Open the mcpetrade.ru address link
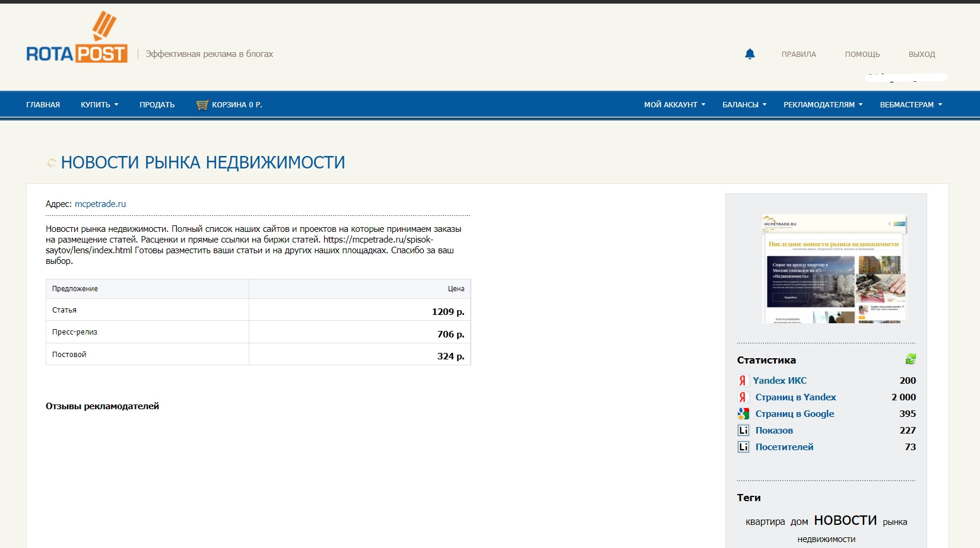Image resolution: width=980 pixels, height=548 pixels. tap(100, 204)
